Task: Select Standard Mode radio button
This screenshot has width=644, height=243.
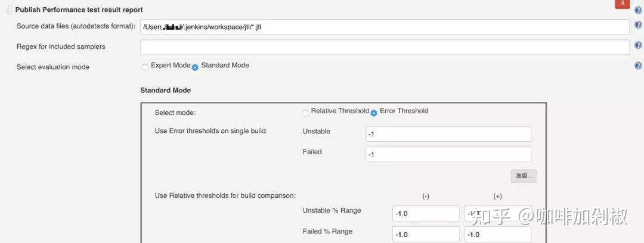Action: (x=195, y=67)
